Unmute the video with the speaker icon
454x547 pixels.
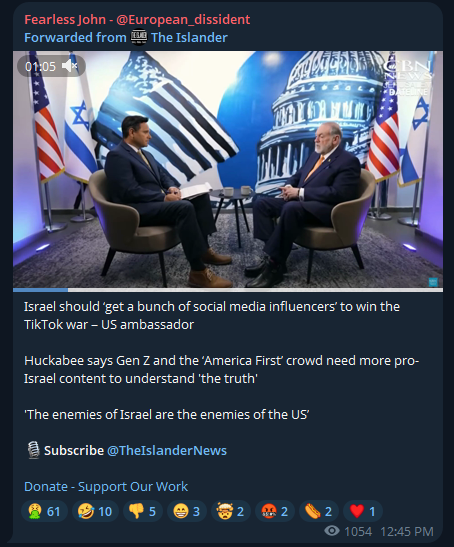tap(69, 66)
